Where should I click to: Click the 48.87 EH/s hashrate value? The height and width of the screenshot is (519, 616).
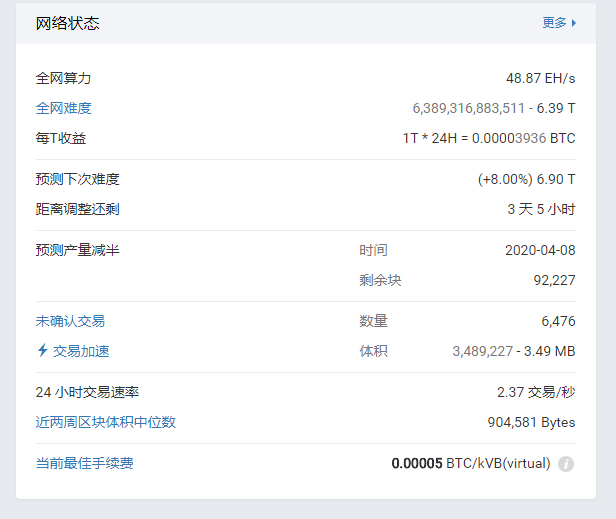pyautogui.click(x=540, y=78)
